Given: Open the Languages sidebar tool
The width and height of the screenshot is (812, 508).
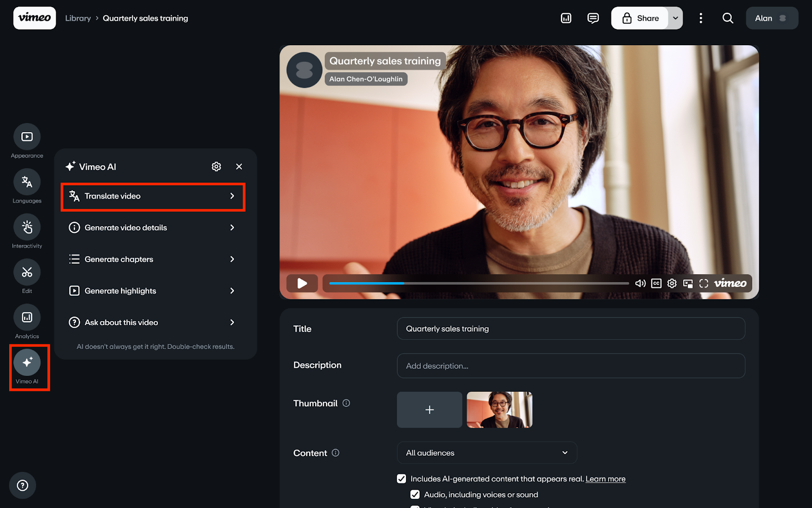Looking at the screenshot, I should 27,182.
